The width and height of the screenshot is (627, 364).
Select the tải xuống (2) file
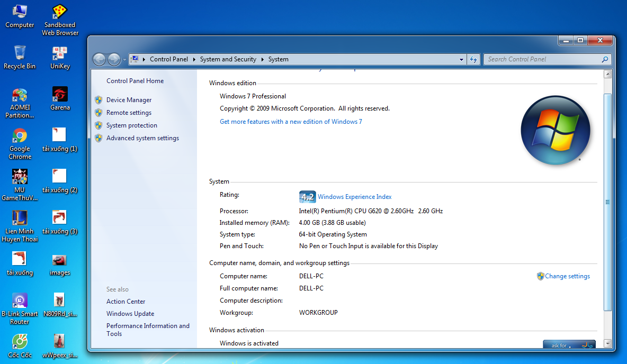click(x=60, y=181)
